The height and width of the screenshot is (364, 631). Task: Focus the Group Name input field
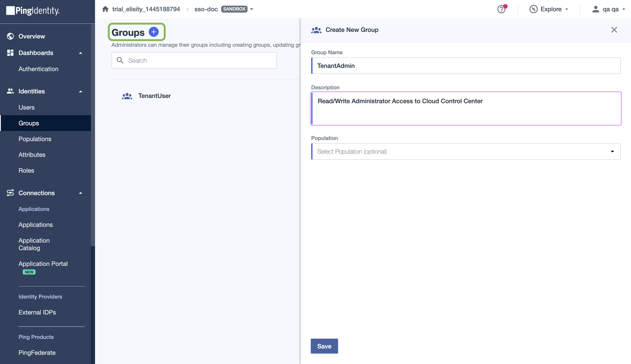point(466,66)
